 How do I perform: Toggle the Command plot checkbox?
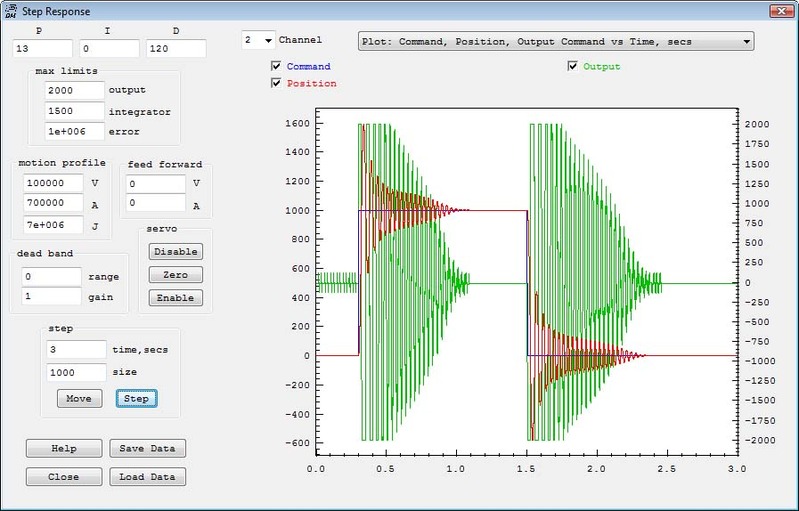[276, 67]
